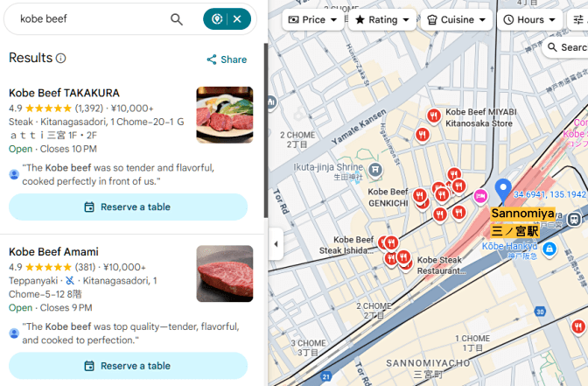This screenshot has width=588, height=386.
Task: Open the Cuisine filter dropdown
Action: 457,20
